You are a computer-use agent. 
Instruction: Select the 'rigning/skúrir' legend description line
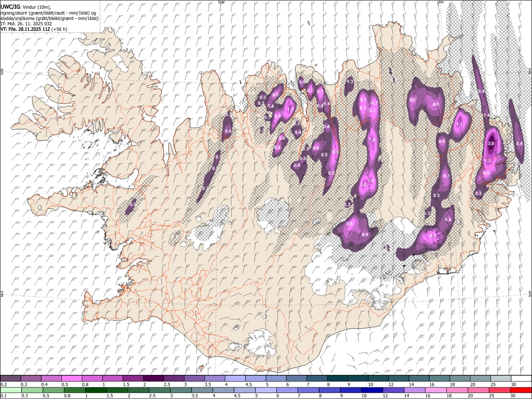point(48,13)
